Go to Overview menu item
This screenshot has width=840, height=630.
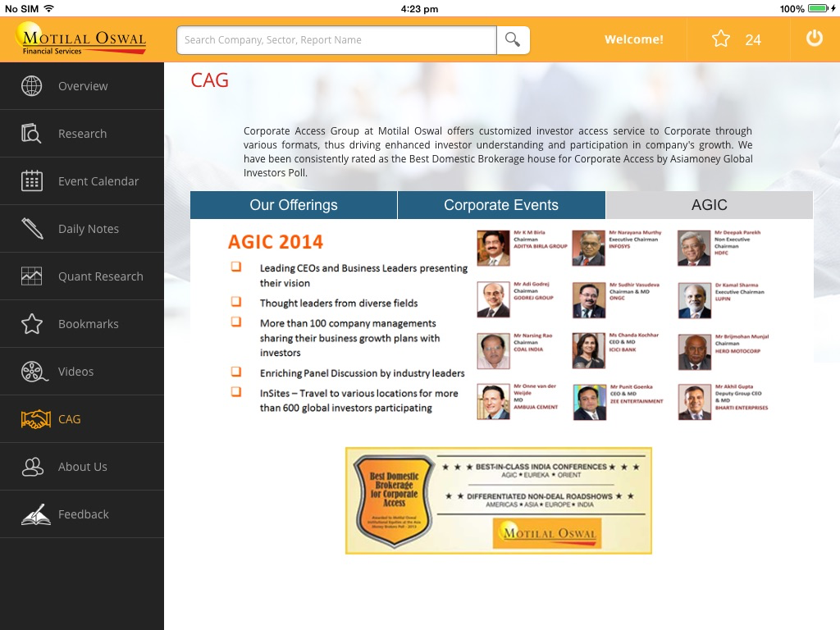tap(82, 86)
